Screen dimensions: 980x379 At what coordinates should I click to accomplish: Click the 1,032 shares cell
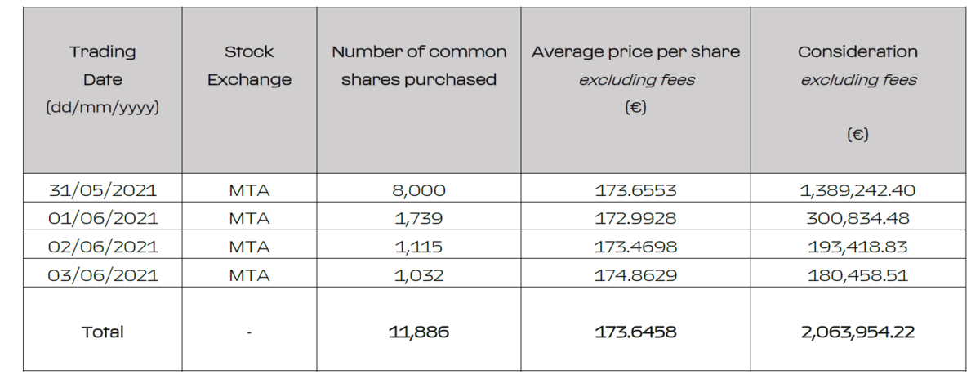(x=418, y=275)
